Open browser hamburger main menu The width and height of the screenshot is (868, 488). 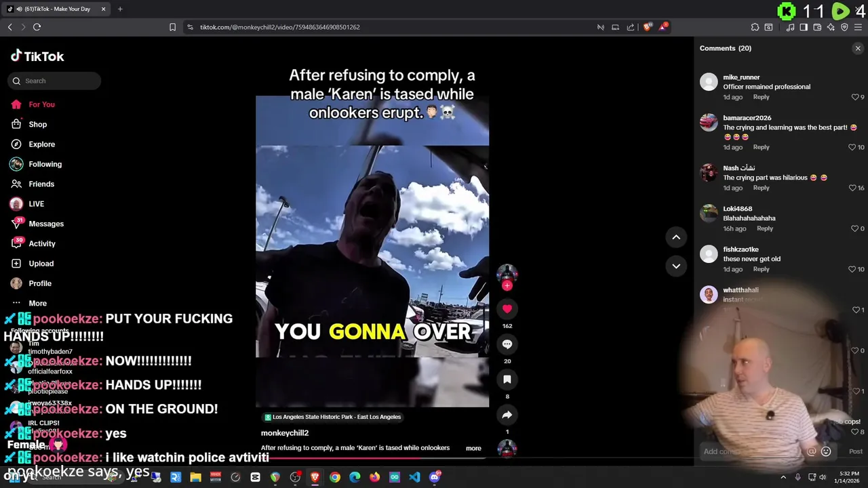coord(859,27)
